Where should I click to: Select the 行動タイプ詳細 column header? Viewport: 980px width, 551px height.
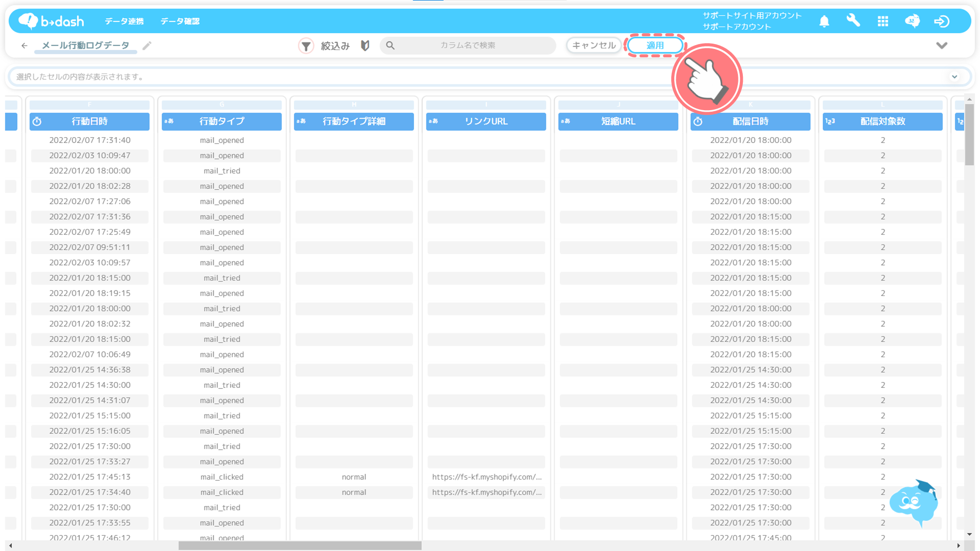pyautogui.click(x=354, y=121)
